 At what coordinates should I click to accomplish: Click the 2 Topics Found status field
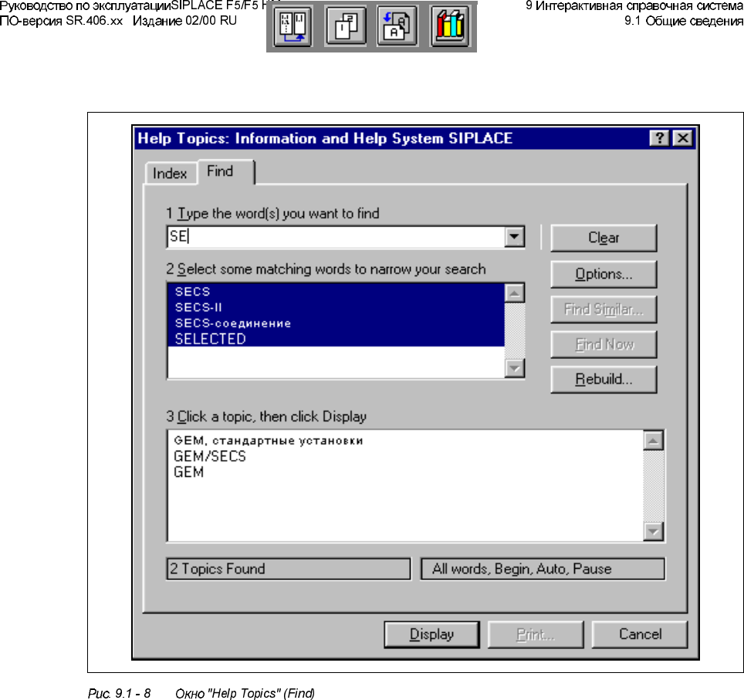[289, 569]
